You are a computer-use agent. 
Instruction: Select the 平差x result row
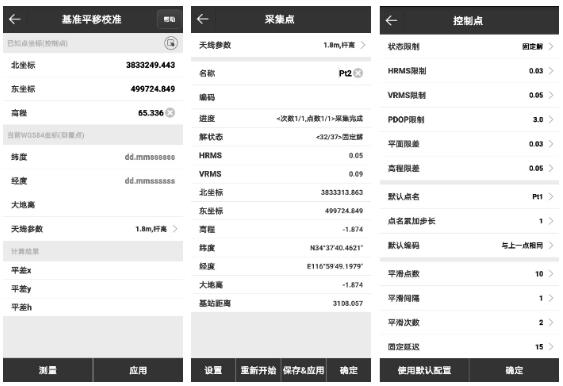tap(93, 270)
